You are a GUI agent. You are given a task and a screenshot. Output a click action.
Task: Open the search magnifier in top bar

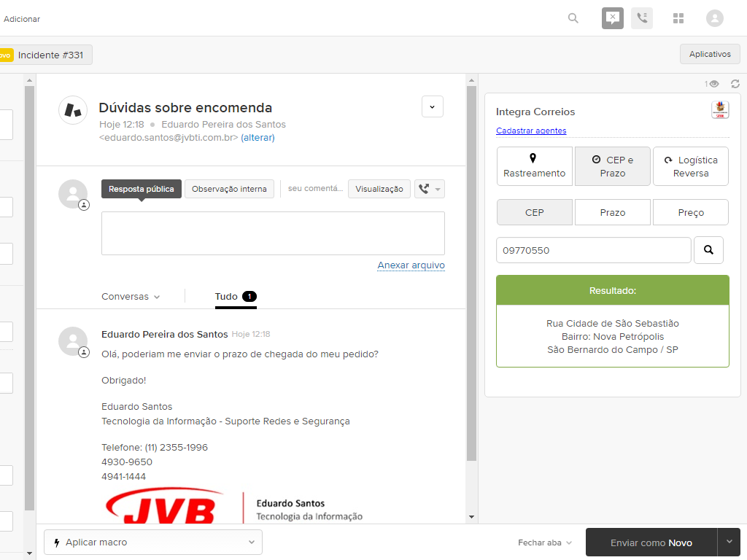point(573,18)
